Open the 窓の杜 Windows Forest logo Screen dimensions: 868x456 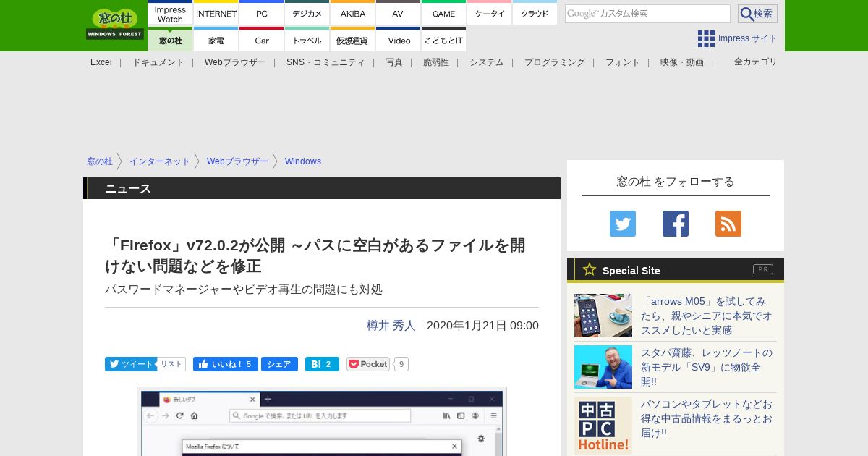pos(115,25)
